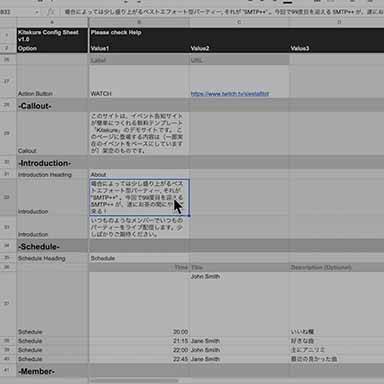Select 'John Smith' above the 20:00 row
Image resolution: width=384 pixels, height=384 pixels.
click(x=239, y=304)
